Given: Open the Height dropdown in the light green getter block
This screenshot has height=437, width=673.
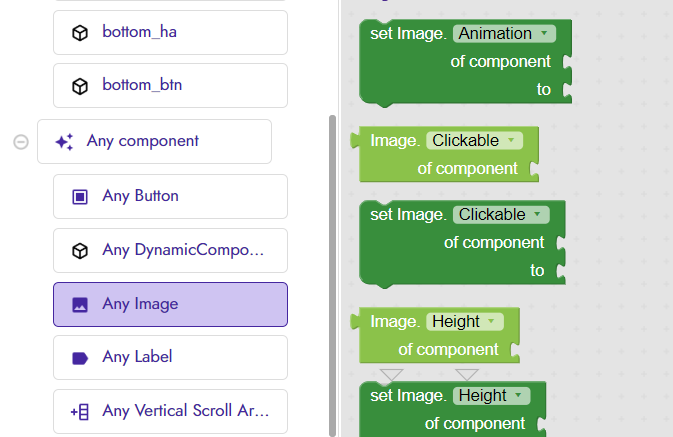Looking at the screenshot, I should click(465, 322).
